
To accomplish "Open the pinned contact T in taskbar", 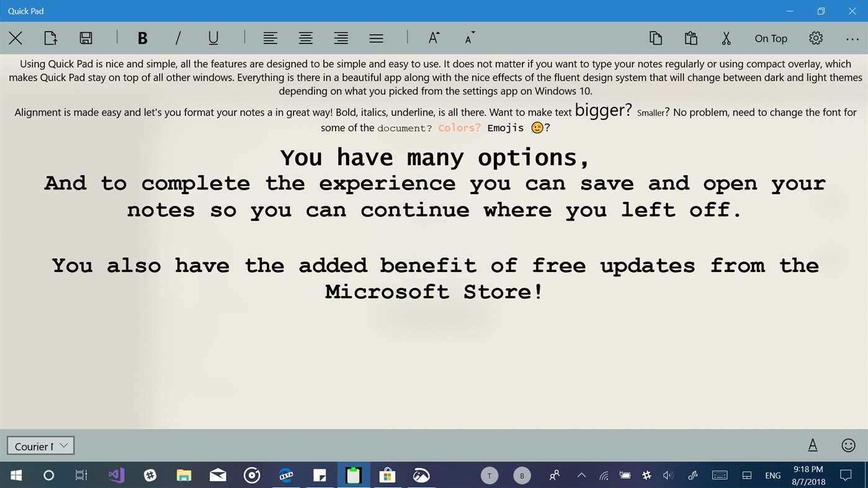I will pyautogui.click(x=490, y=476).
